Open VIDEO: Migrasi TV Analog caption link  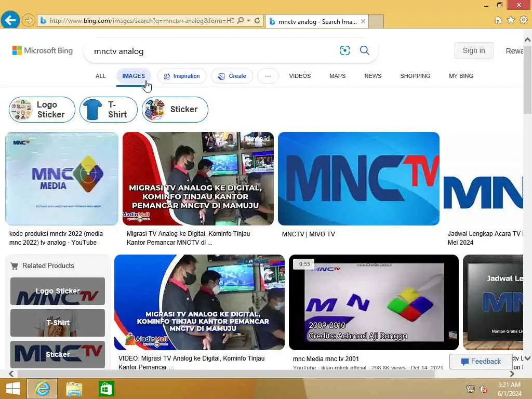191,362
